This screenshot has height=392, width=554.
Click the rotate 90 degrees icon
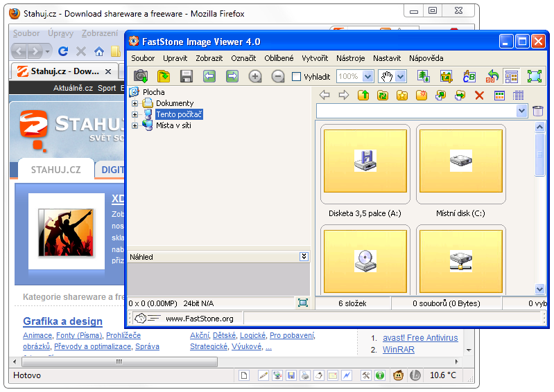[492, 76]
